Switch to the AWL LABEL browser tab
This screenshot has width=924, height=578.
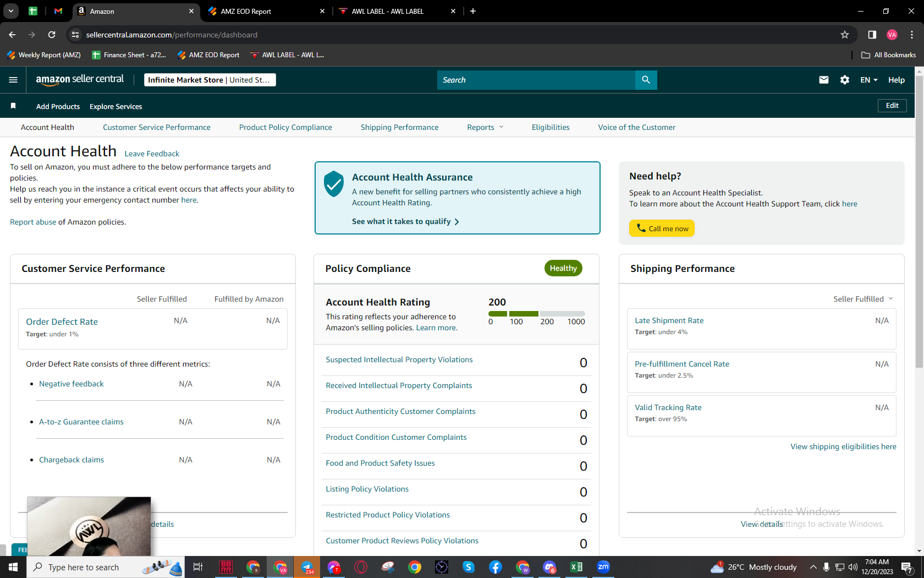397,11
